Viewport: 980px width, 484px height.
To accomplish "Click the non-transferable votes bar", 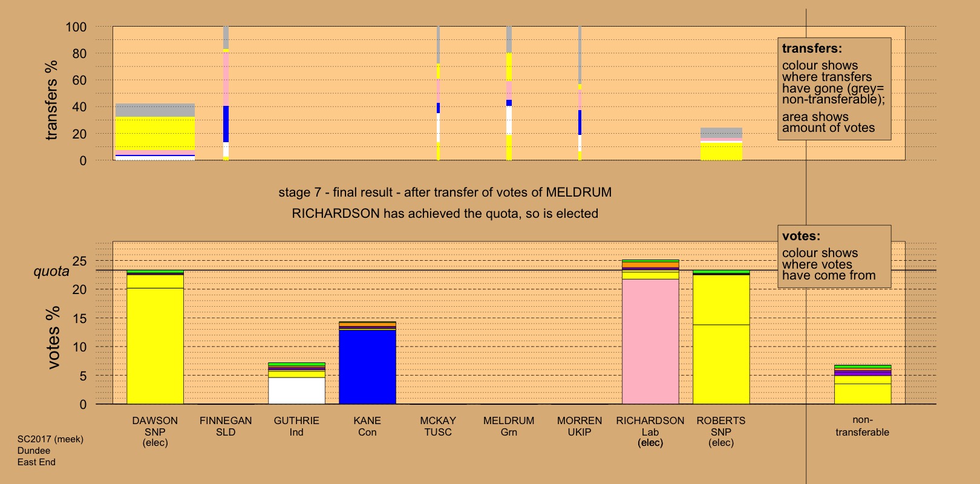I will (862, 392).
